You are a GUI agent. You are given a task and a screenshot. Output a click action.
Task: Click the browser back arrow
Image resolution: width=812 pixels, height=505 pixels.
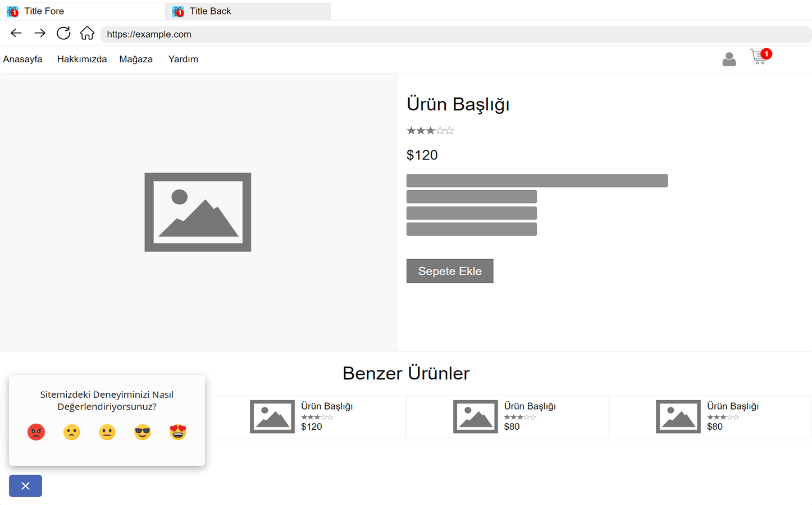16,34
